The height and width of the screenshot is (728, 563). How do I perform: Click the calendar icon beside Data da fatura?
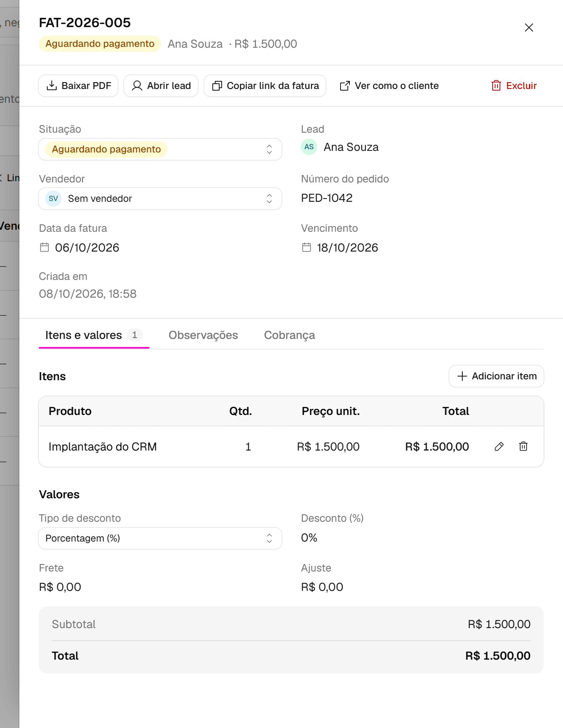click(44, 247)
